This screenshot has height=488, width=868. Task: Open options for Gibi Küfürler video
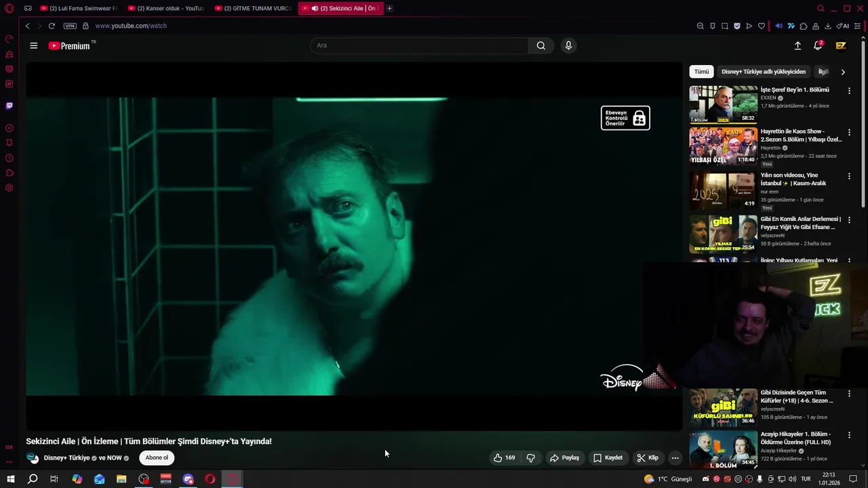849,393
